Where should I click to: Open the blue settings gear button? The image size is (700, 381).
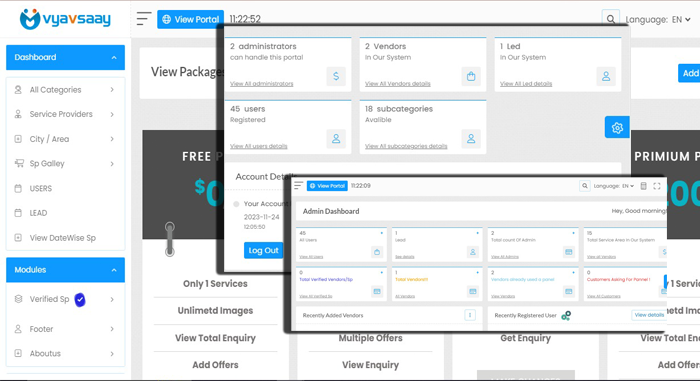[617, 128]
